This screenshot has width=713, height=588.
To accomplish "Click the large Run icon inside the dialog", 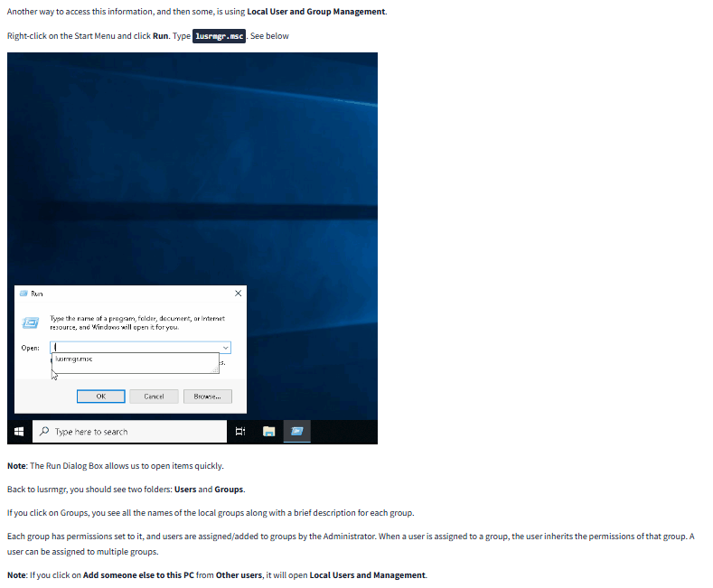I will [x=31, y=322].
